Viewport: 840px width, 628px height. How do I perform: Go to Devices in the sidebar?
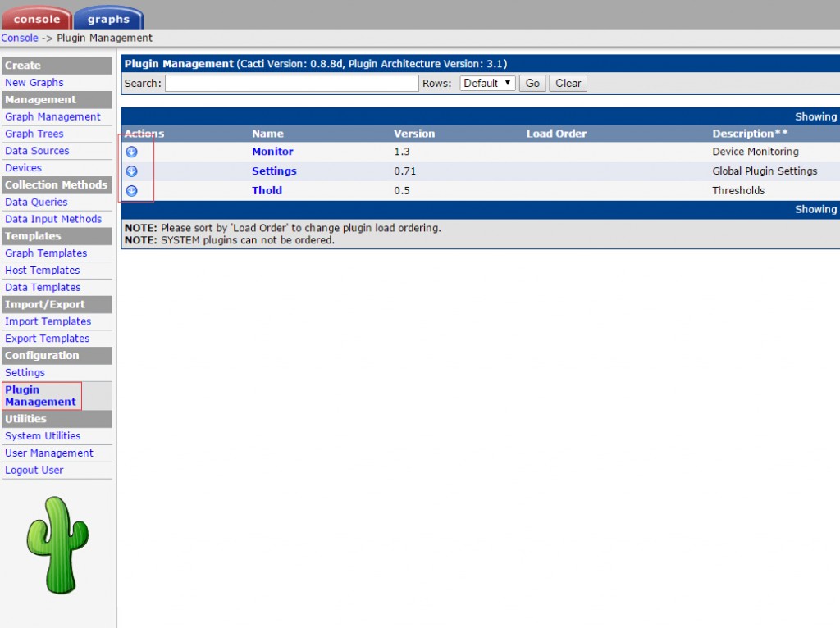(x=23, y=168)
